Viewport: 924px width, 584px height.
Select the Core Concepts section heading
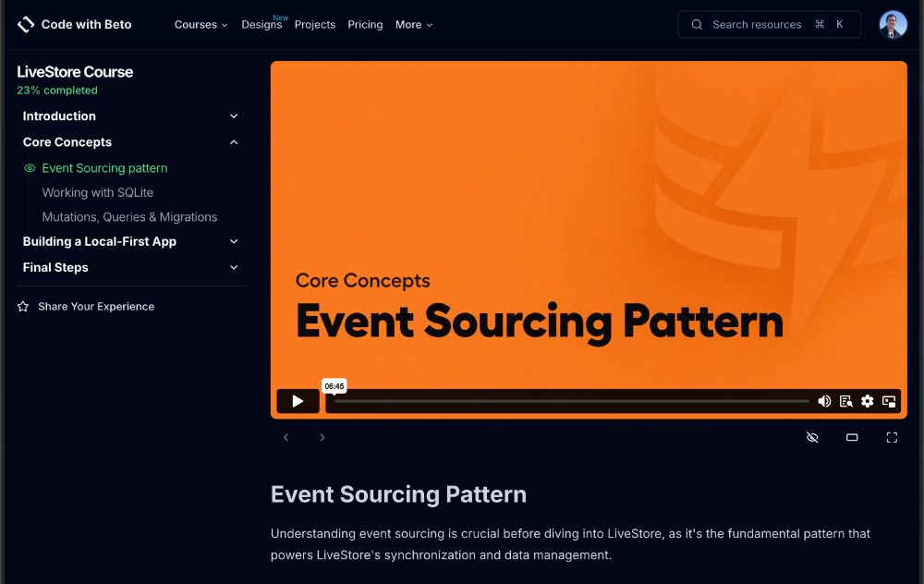point(67,142)
